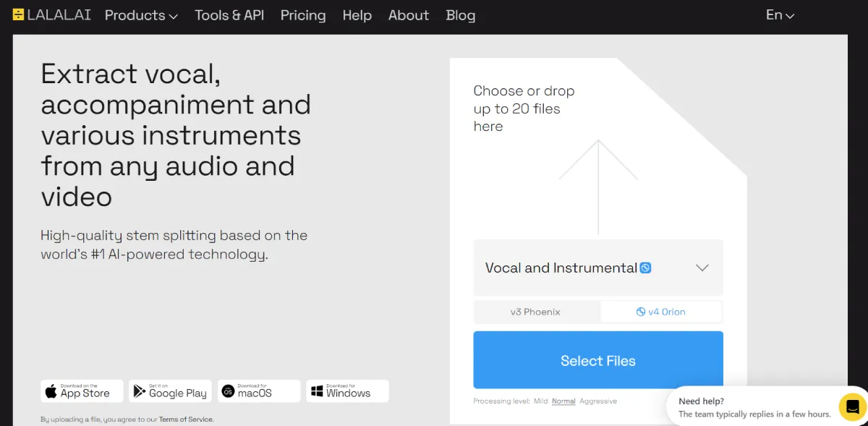
Task: Switch to the v3 Phoenix model
Action: 536,312
